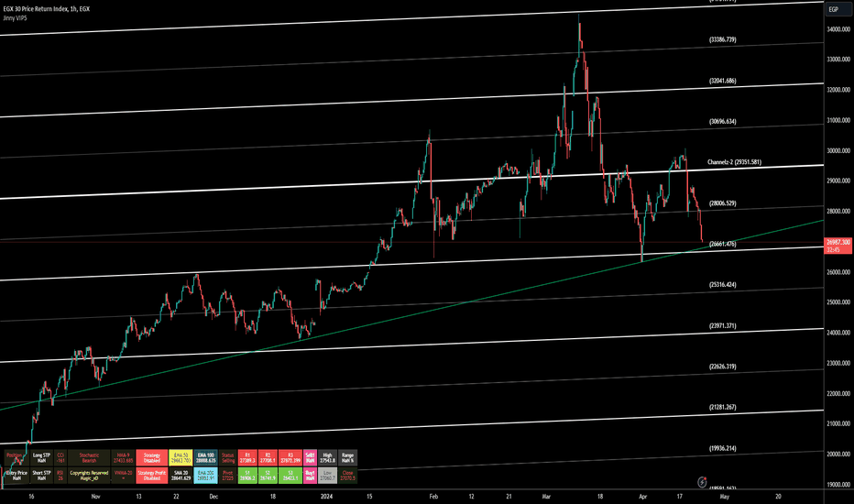Click the RSI 26 cell
The width and height of the screenshot is (854, 504).
coord(60,476)
